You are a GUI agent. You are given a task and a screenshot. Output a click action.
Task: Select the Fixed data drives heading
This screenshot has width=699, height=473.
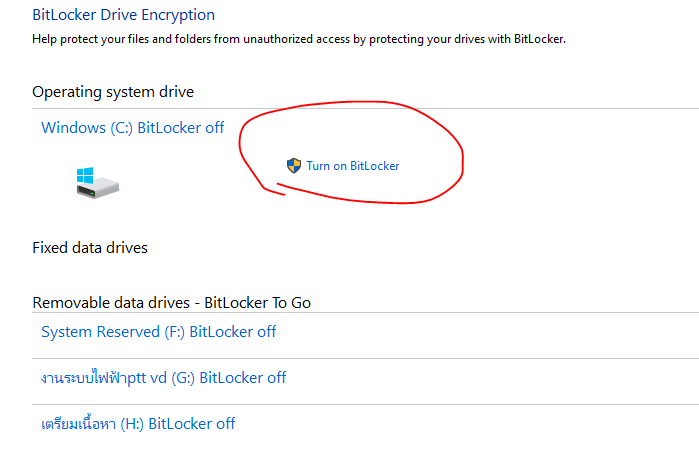90,248
